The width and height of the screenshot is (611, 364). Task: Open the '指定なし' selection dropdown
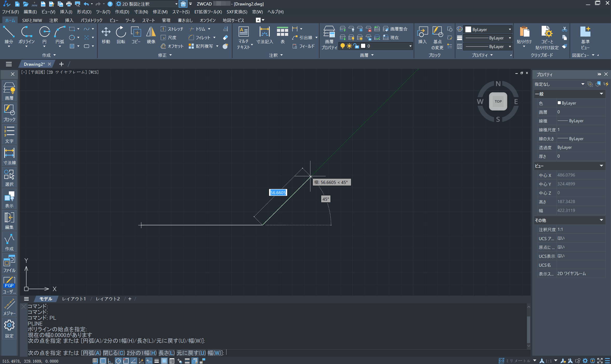pyautogui.click(x=559, y=84)
